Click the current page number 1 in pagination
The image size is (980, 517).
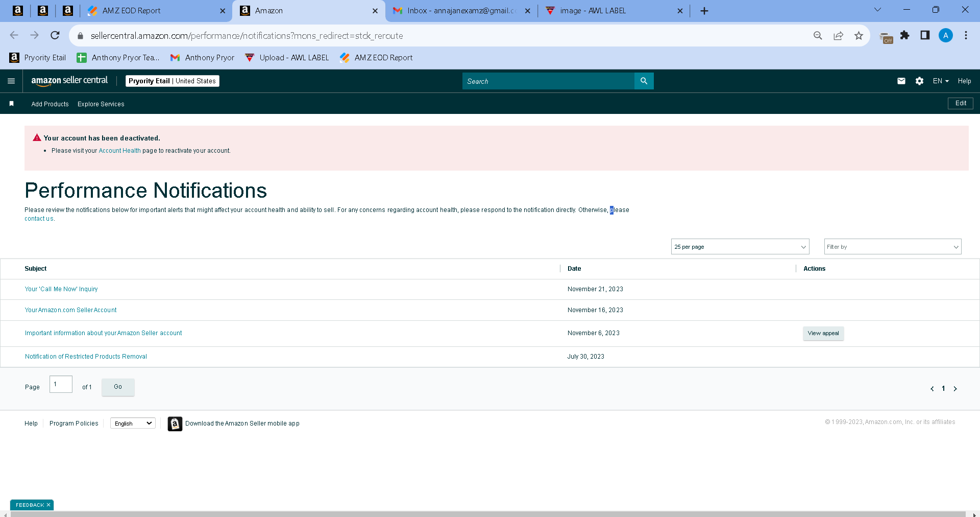click(x=943, y=389)
